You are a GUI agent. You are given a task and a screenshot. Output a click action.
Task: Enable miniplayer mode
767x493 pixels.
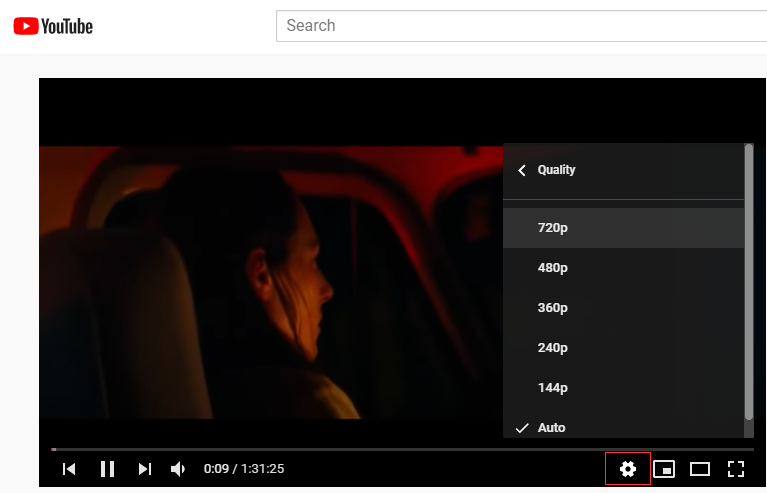point(664,469)
